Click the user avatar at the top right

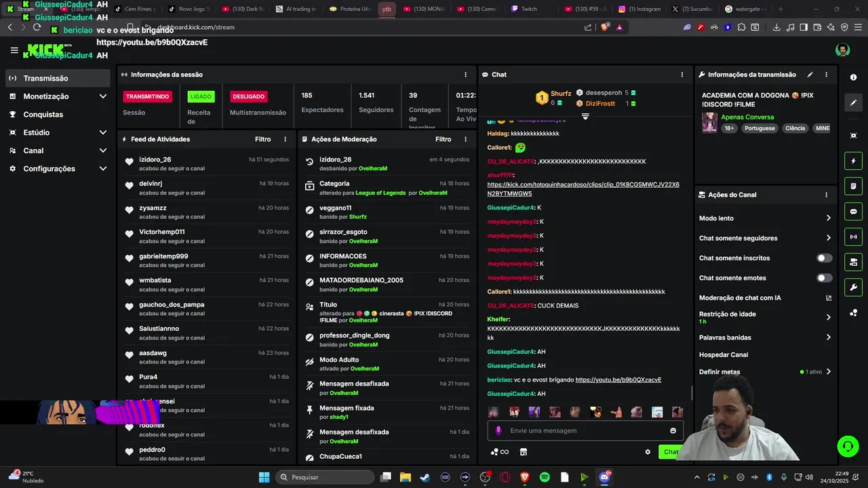[x=842, y=50]
